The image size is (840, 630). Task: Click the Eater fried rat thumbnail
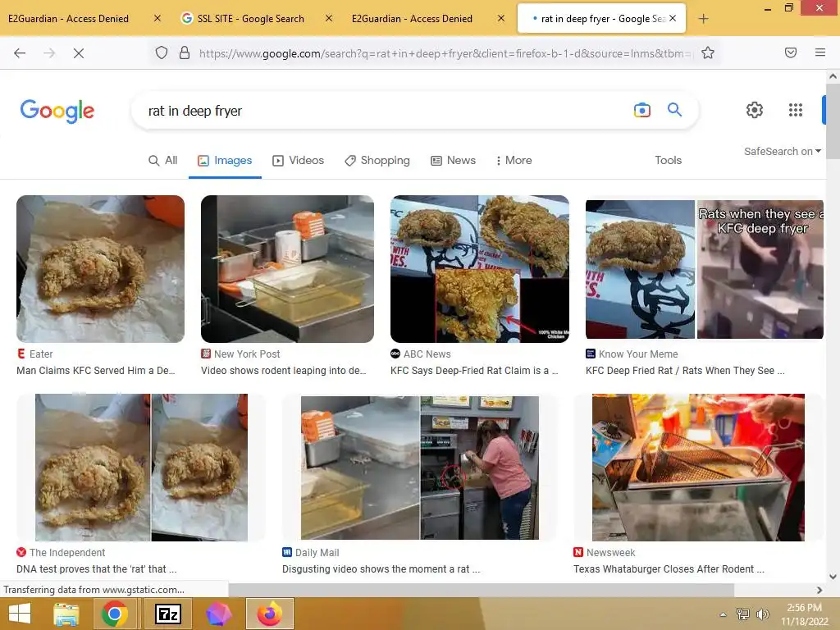tap(100, 269)
